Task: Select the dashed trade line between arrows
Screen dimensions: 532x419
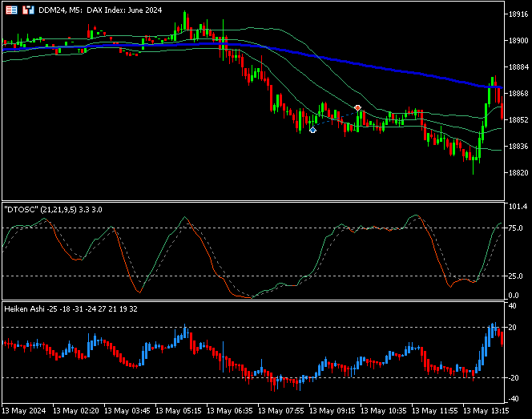Action: pos(335,119)
